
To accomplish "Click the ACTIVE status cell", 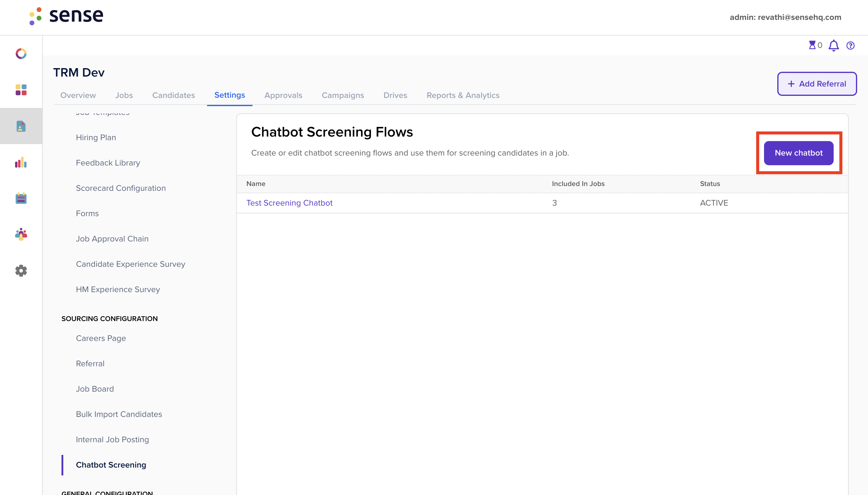I will tap(714, 203).
